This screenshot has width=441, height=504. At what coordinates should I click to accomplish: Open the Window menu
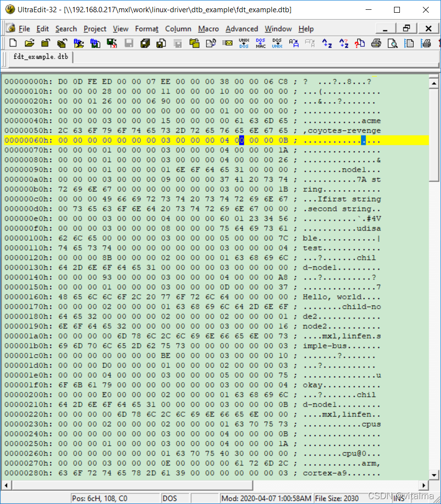pos(278,29)
